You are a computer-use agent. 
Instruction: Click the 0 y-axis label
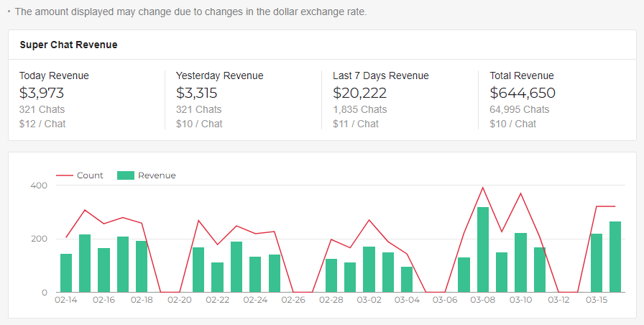[45, 293]
